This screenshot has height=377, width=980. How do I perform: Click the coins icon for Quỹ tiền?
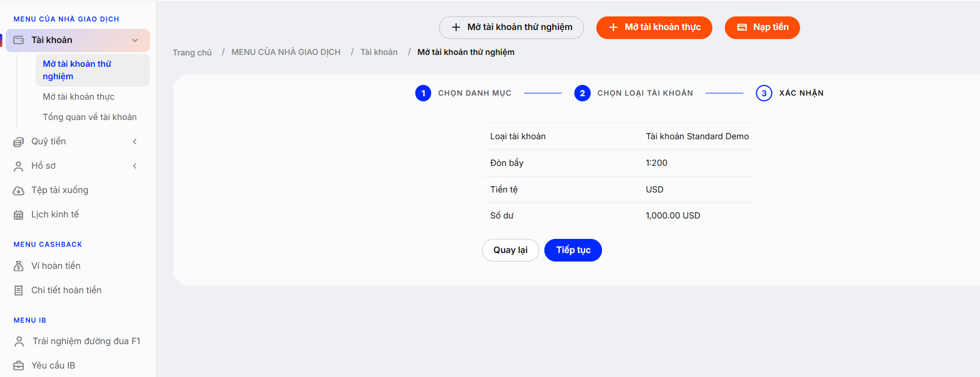(19, 142)
